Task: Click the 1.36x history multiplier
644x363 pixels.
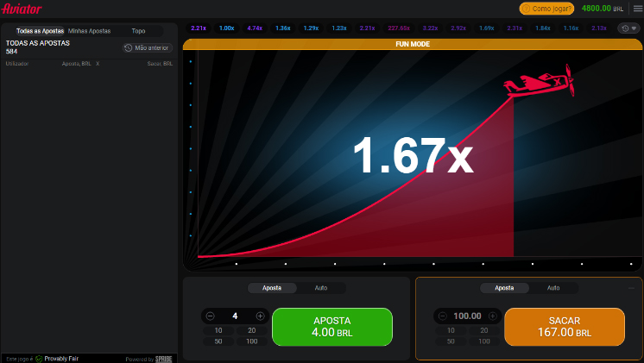Action: point(283,28)
